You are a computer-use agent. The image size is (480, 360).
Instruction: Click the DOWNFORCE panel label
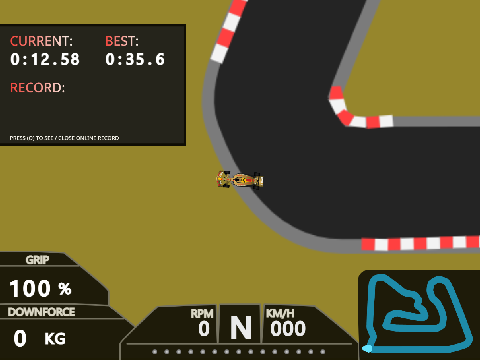coord(41,312)
